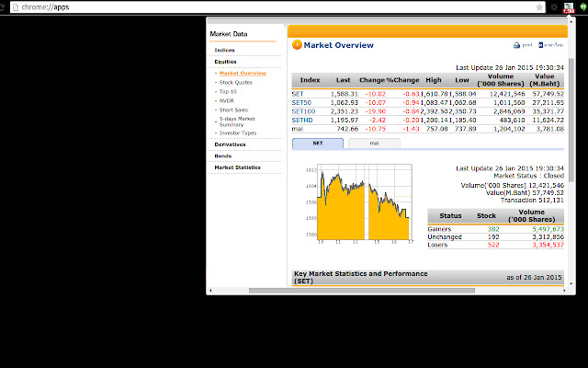Click the print icon in Market Overview

click(x=523, y=44)
